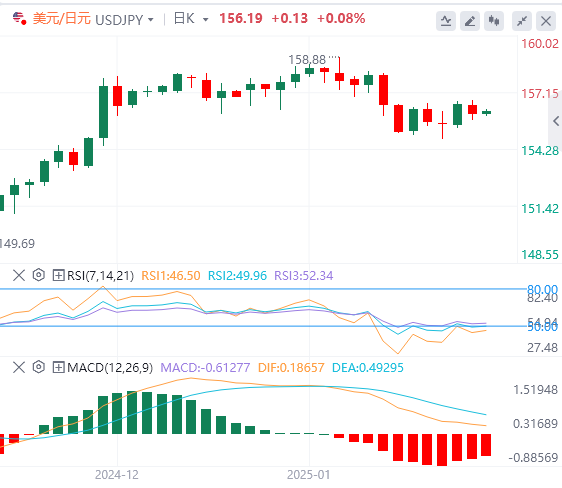Click the 158.88 high price candle label
The image size is (562, 488).
click(307, 59)
